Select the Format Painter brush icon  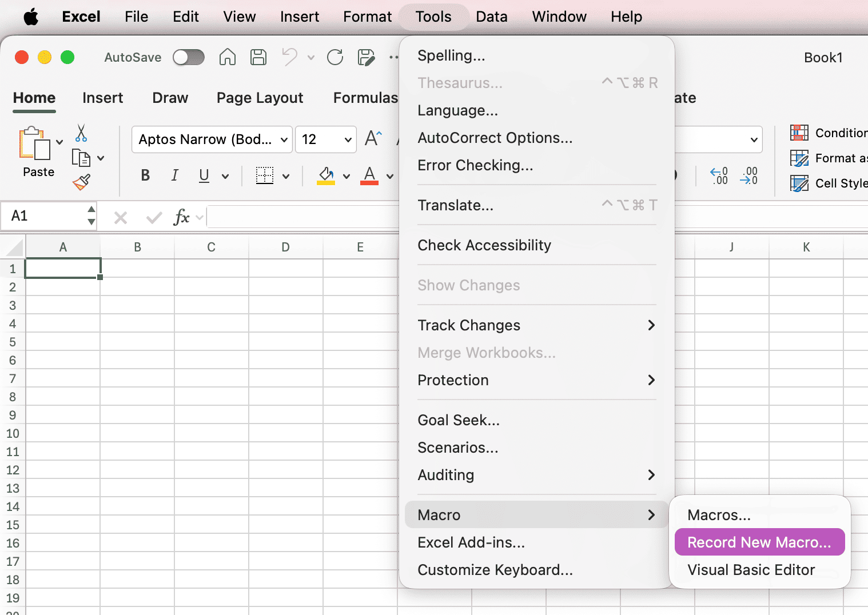point(81,182)
